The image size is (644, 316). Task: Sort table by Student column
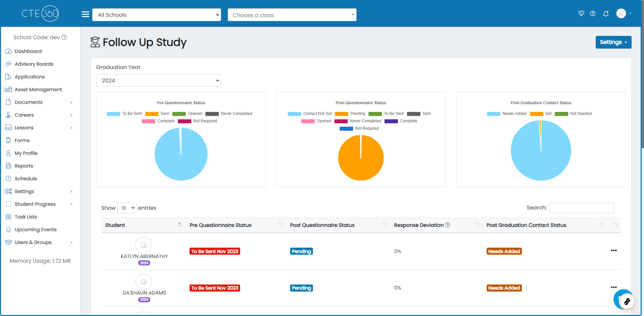pos(144,225)
